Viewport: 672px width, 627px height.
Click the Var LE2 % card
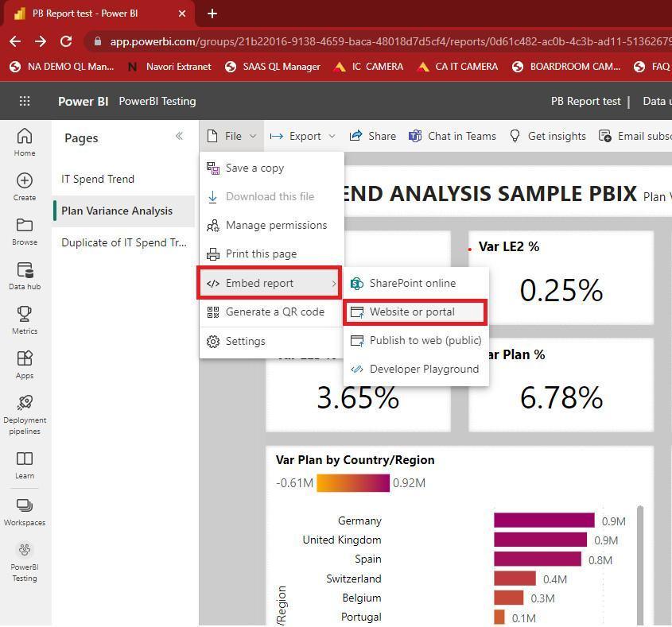pos(561,277)
